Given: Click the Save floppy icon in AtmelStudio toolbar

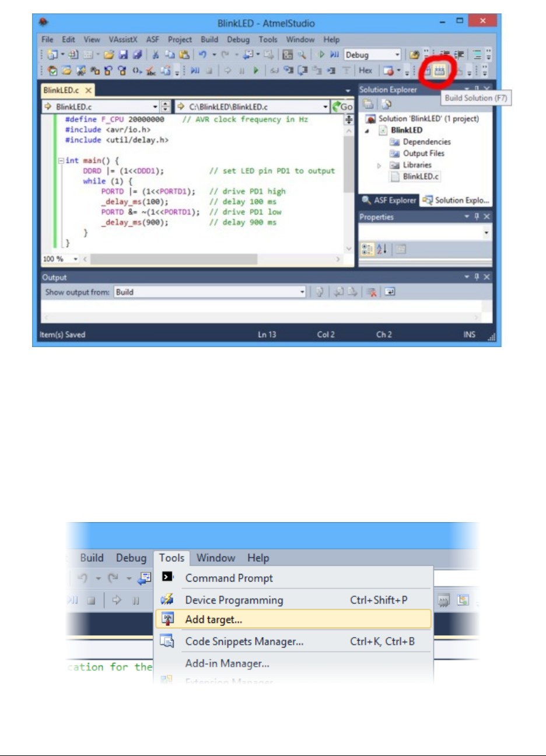Looking at the screenshot, I should pos(123,55).
